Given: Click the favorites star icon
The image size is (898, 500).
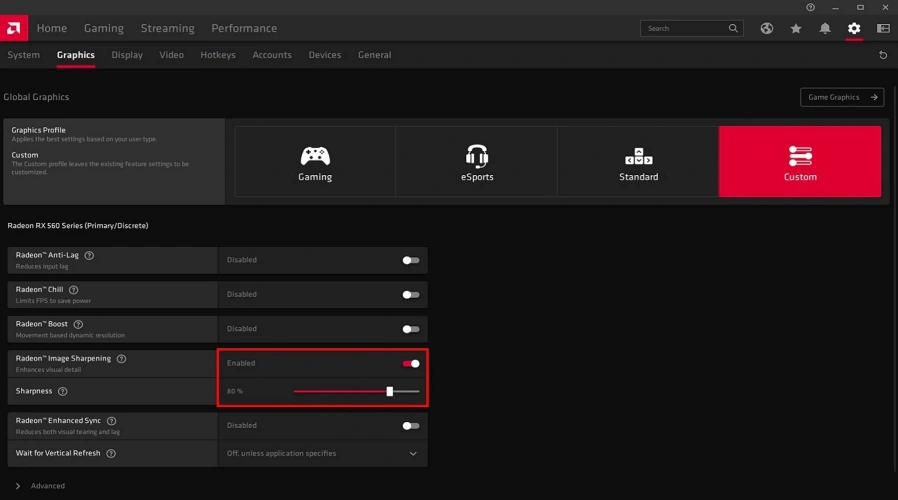Looking at the screenshot, I should coord(796,29).
